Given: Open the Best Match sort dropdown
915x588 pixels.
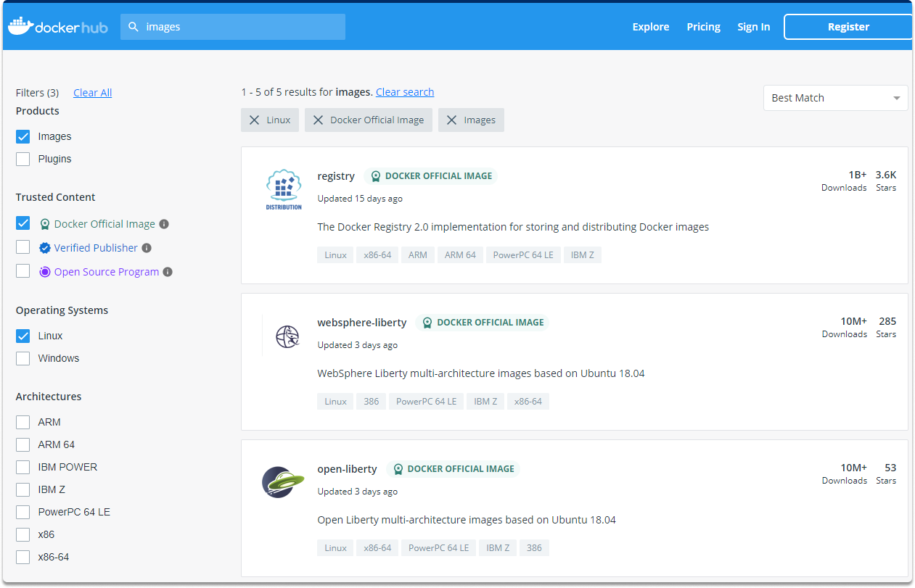Looking at the screenshot, I should click(835, 98).
